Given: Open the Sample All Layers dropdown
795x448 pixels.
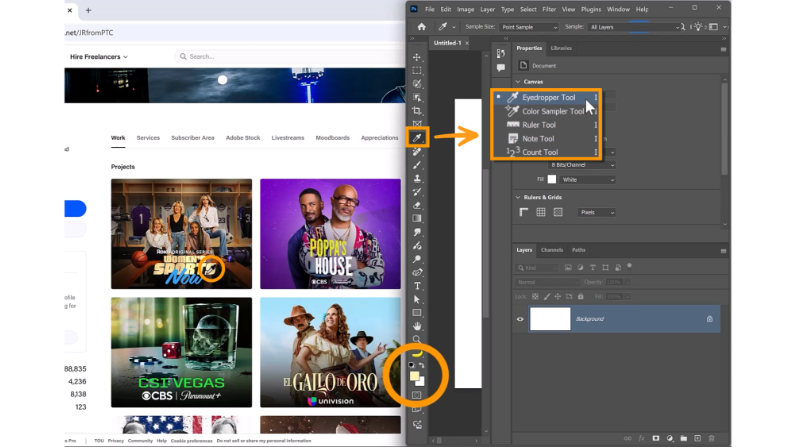Looking at the screenshot, I should coord(634,27).
